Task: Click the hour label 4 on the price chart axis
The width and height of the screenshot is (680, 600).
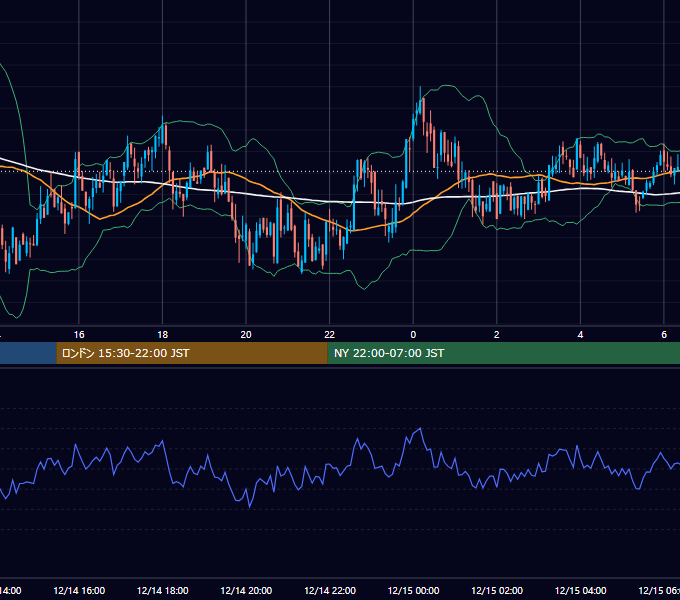Action: coord(580,335)
